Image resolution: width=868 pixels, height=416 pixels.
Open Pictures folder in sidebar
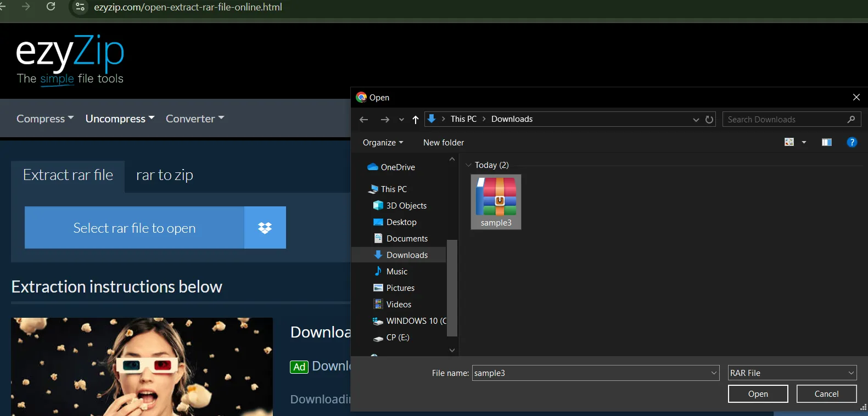click(394, 288)
